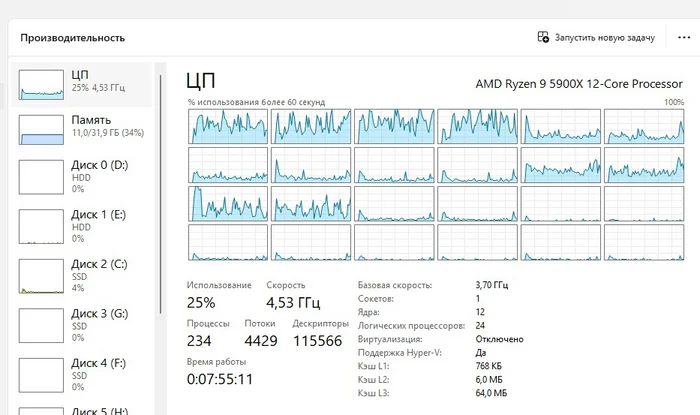Image resolution: width=700 pixels, height=415 pixels.
Task: Click the large 'ЦП' heading
Action: tap(201, 81)
